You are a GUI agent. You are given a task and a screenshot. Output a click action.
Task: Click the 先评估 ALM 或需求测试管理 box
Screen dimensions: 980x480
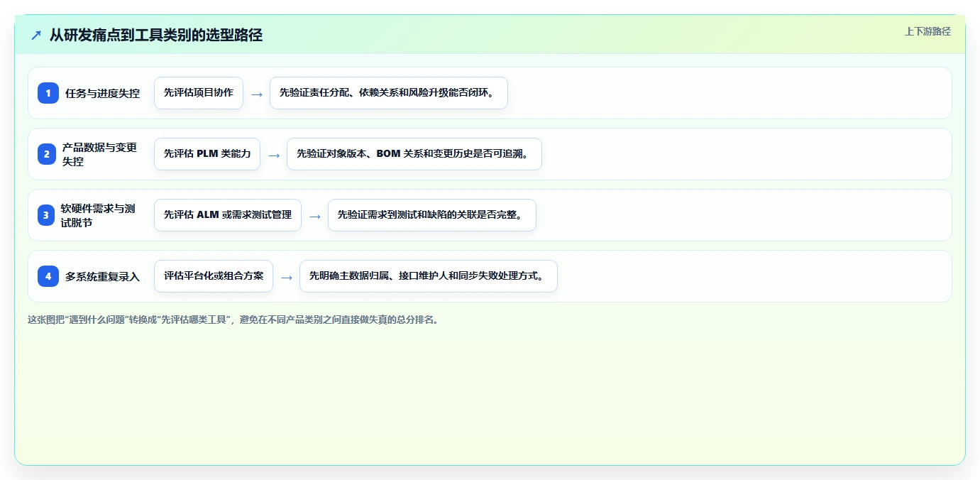pyautogui.click(x=228, y=215)
